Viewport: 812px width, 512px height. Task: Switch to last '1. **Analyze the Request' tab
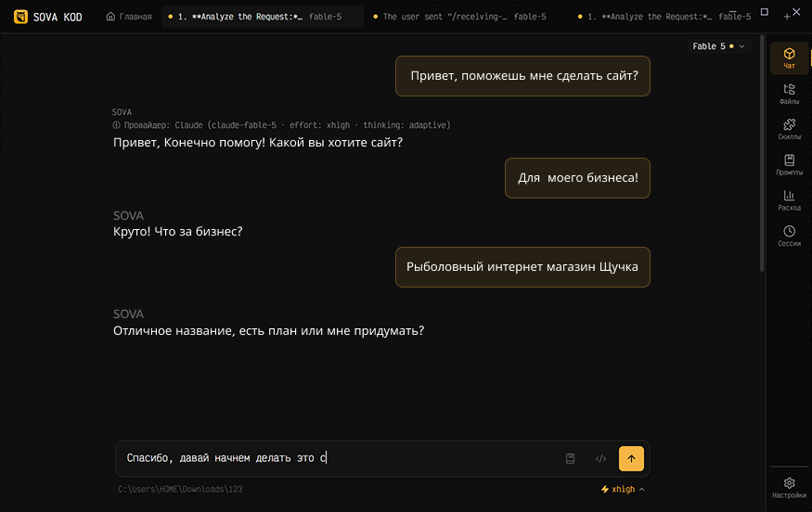coord(665,17)
